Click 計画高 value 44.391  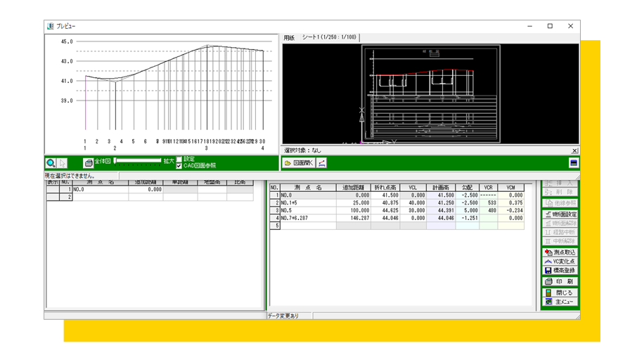pos(441,211)
